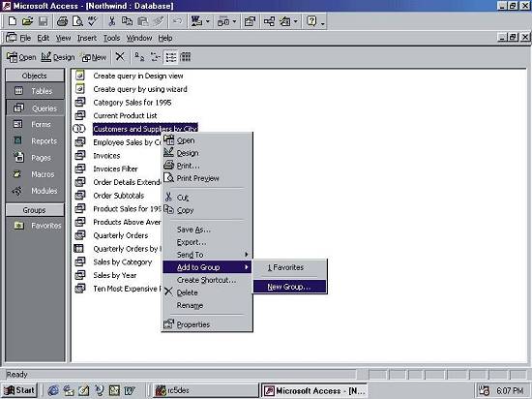Choose 1 Favorites in the submenu
Viewport: 532px width, 399px height.
(290, 267)
